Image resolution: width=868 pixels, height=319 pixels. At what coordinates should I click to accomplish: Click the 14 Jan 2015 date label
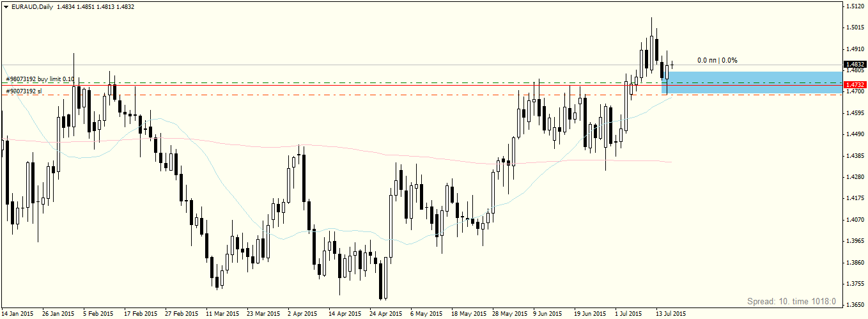point(18,314)
